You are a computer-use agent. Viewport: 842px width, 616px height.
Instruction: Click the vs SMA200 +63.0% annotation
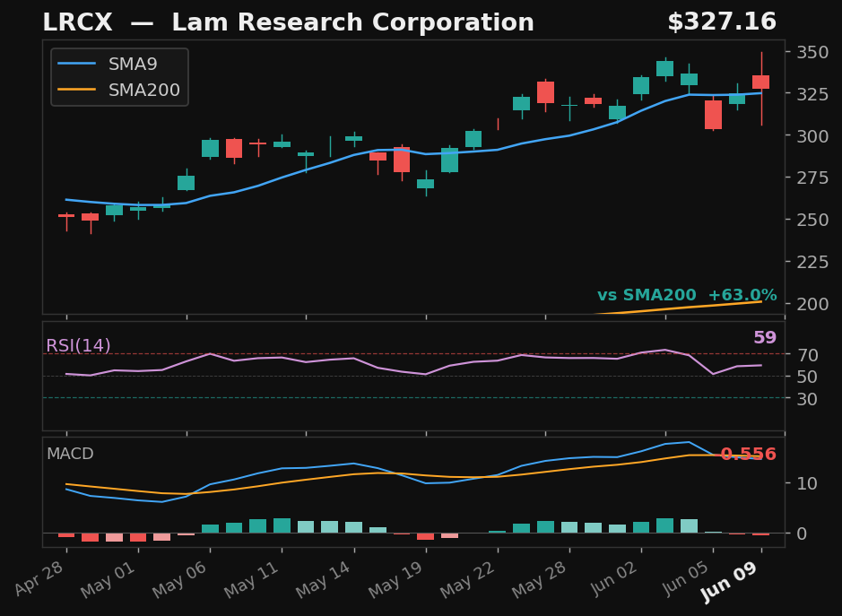687,295
